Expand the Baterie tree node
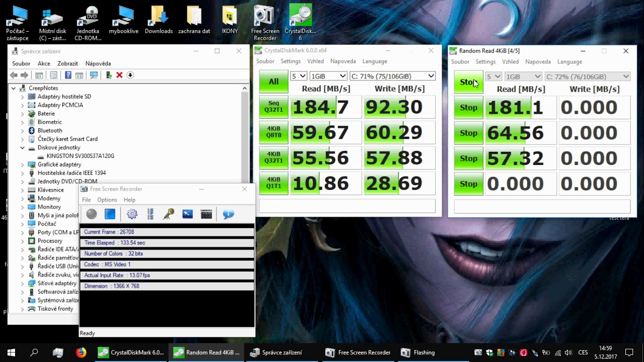This screenshot has width=644, height=362. pos(22,114)
